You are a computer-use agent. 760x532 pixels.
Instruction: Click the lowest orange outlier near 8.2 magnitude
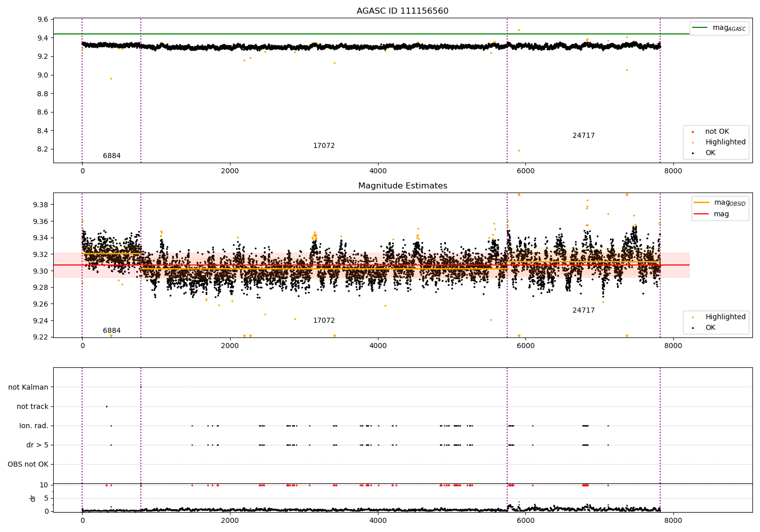click(x=519, y=150)
